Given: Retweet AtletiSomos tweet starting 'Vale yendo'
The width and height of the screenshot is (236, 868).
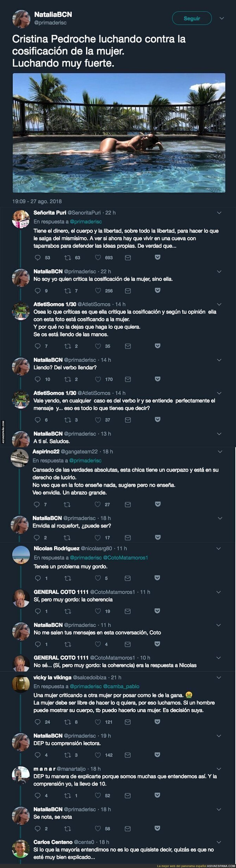Looking at the screenshot, I should (x=68, y=420).
